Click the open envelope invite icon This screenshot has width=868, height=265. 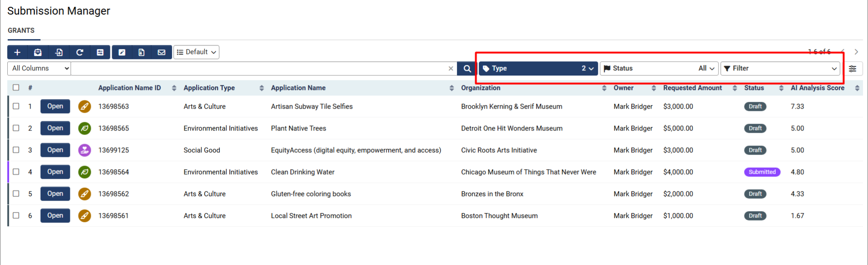tap(38, 52)
